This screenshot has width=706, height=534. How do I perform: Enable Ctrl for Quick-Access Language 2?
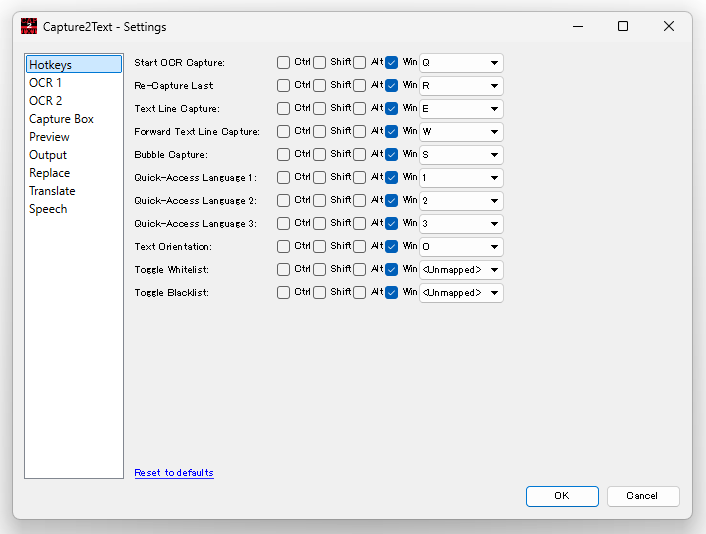click(283, 200)
